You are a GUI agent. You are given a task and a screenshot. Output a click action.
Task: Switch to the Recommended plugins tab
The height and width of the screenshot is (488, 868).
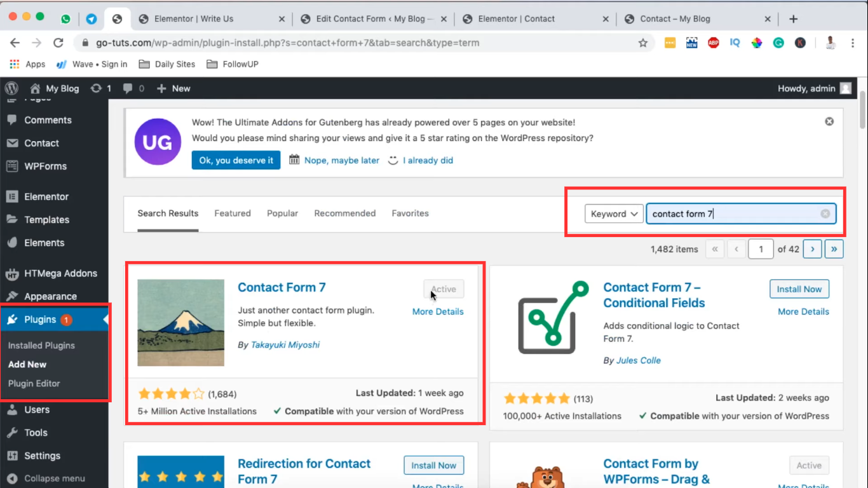point(345,213)
